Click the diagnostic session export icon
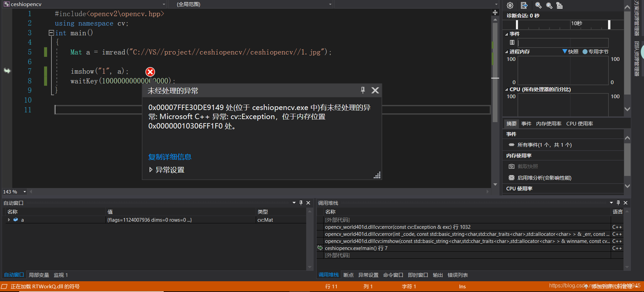Screen dimensions: 644x292 (x=524, y=5)
